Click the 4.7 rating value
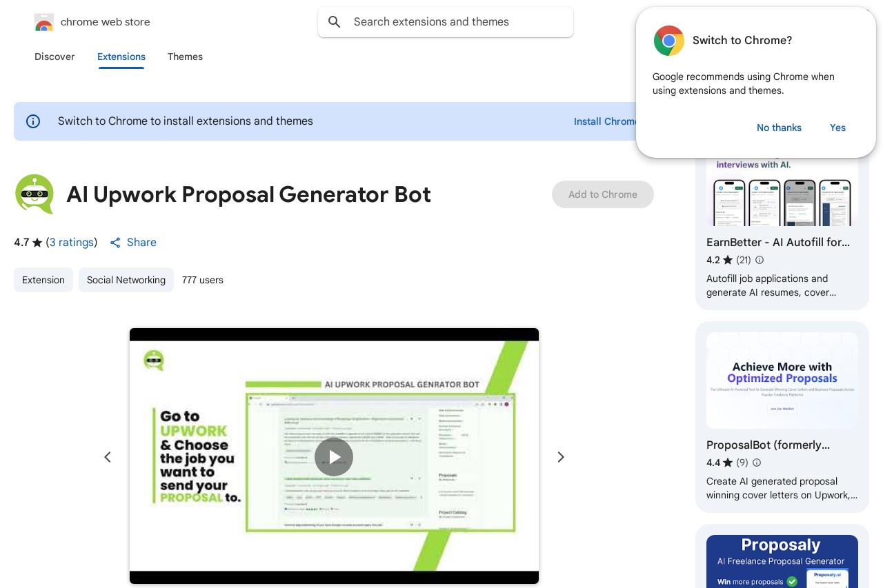 pos(21,242)
